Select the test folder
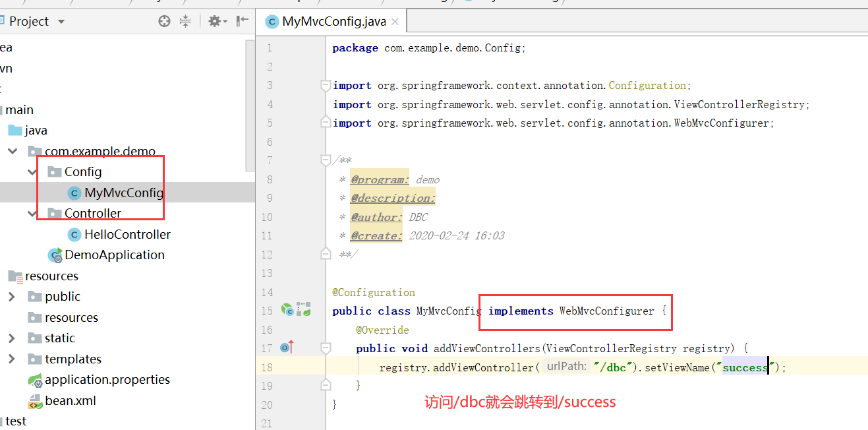The height and width of the screenshot is (430, 868). (x=16, y=421)
